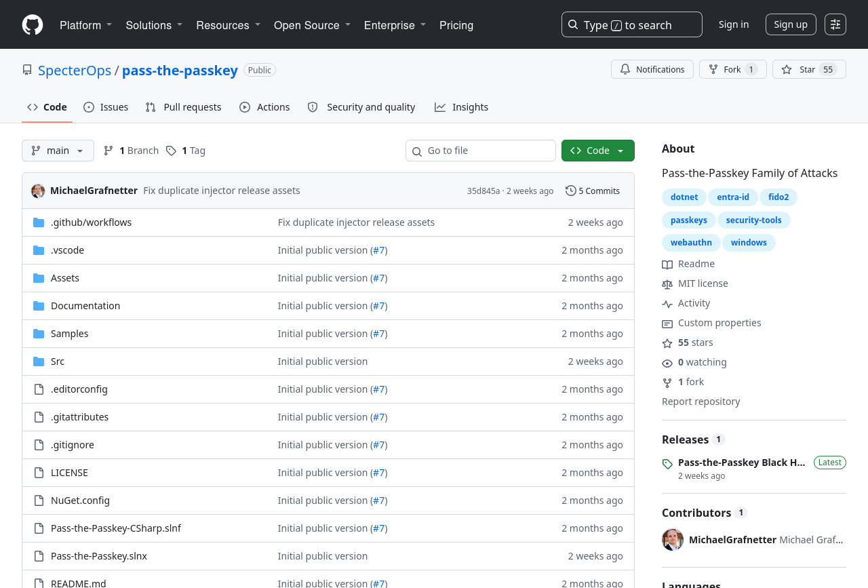868x588 pixels.
Task: Expand the Enterprise menu
Action: click(x=395, y=25)
